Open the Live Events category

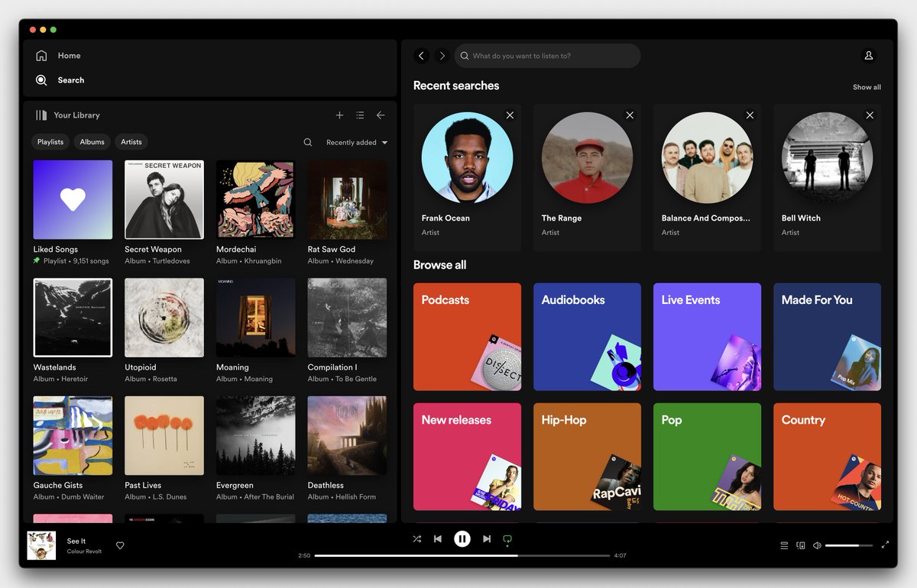tap(707, 337)
